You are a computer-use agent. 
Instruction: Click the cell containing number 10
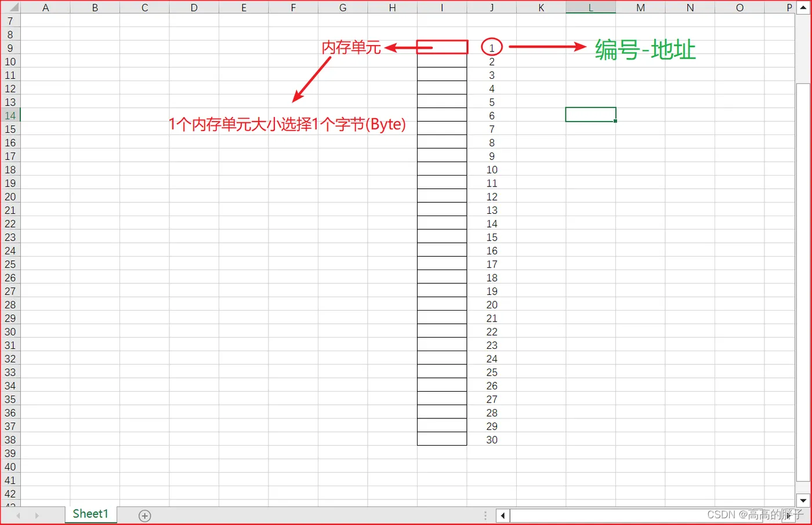coord(491,170)
